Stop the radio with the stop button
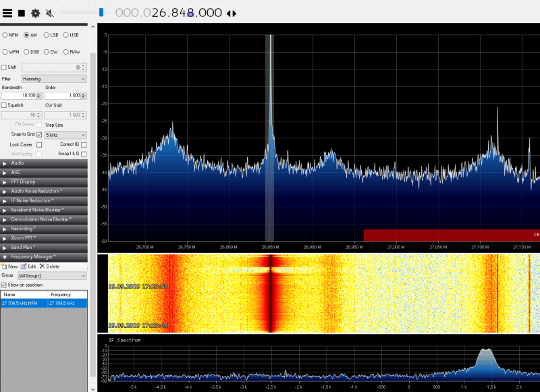 click(x=22, y=13)
